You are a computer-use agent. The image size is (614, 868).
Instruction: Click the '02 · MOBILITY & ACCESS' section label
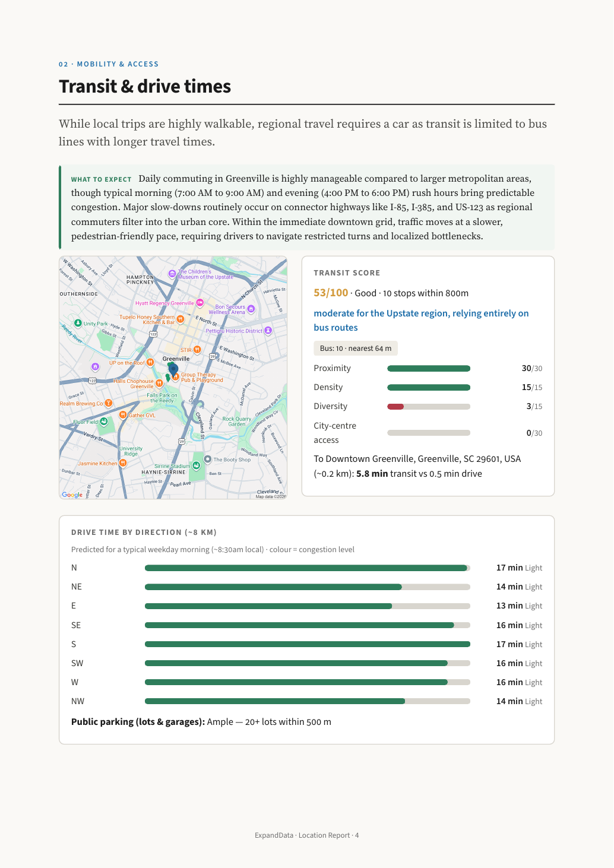(x=109, y=64)
